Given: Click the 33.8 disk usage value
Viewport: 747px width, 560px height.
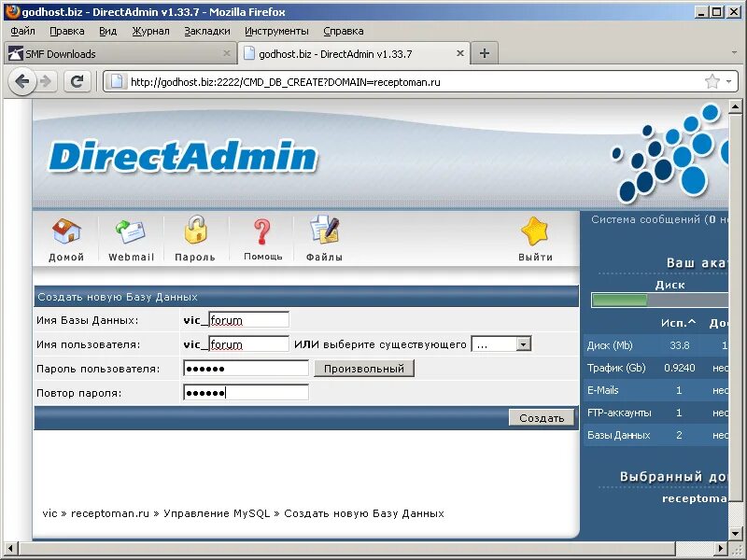Looking at the screenshot, I should (680, 345).
